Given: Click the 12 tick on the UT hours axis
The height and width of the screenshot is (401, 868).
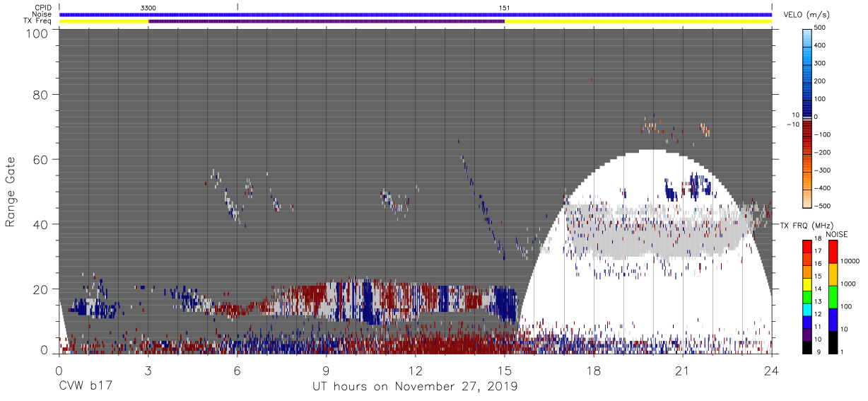Looking at the screenshot, I should pyautogui.click(x=416, y=371).
